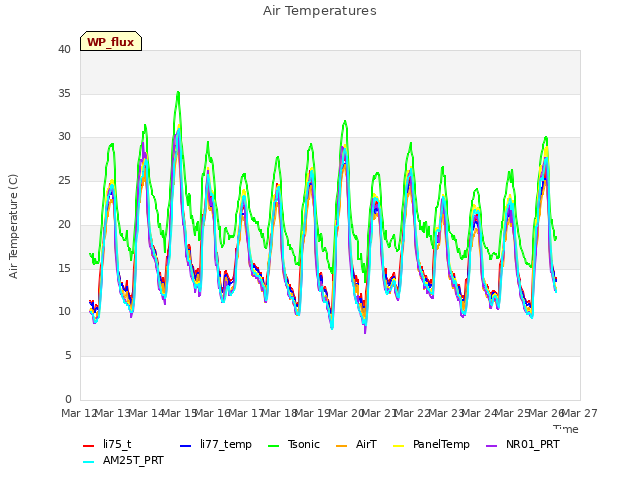
Task: Click the Air Temperature (C) axis label
Action: [x=13, y=227]
